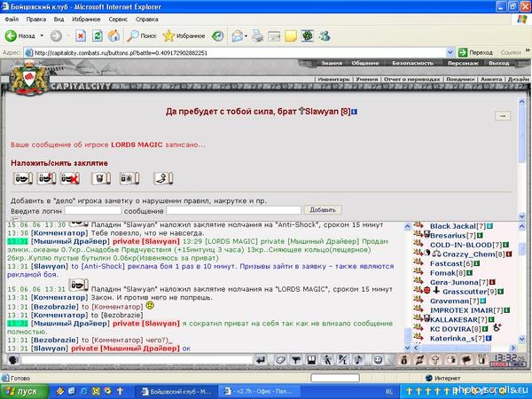Click the send message arrow icon in chat bar

pos(261,360)
